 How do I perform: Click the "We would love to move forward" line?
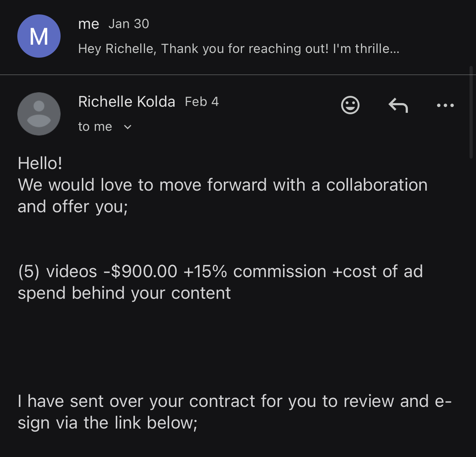point(222,185)
